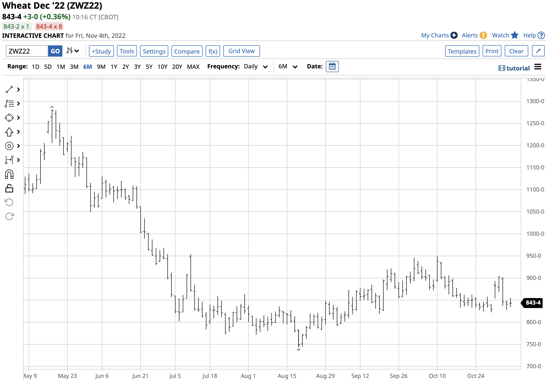Open the chart type dropdown
The width and height of the screenshot is (560, 392).
73,51
